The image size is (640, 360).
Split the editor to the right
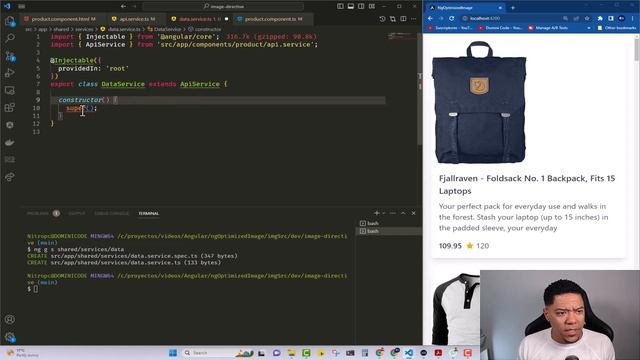403,19
